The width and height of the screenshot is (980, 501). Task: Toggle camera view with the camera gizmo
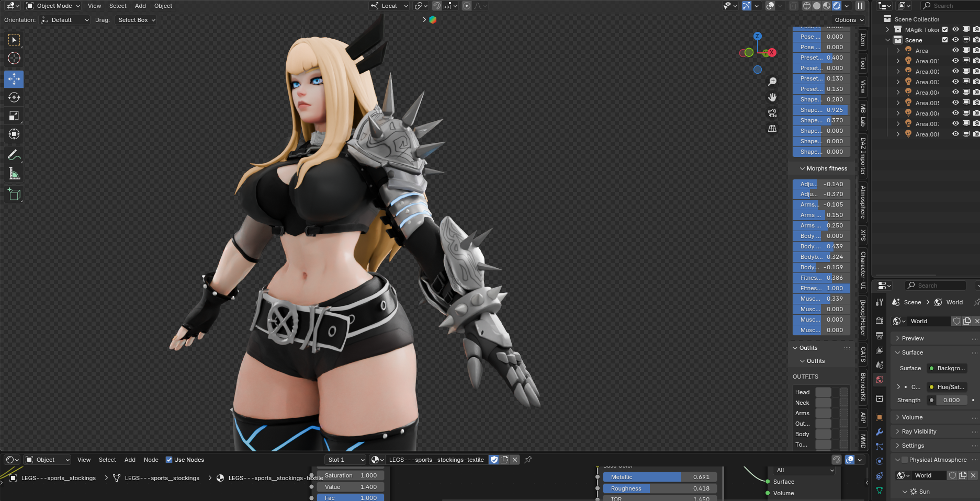tap(772, 113)
